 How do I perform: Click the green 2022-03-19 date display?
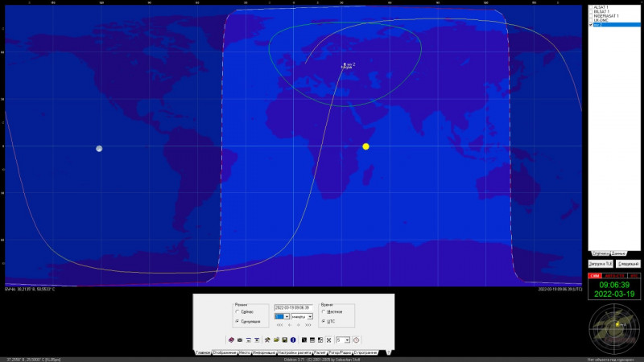pos(614,294)
